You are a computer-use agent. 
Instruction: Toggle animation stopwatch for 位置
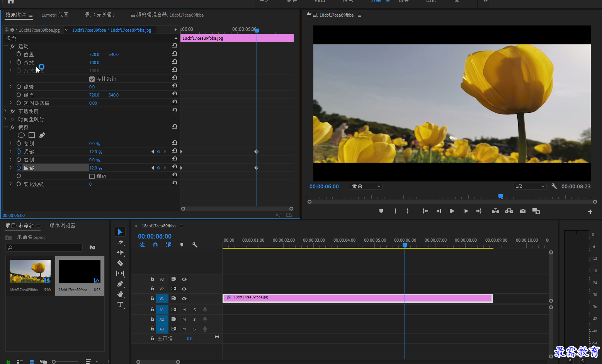[19, 54]
